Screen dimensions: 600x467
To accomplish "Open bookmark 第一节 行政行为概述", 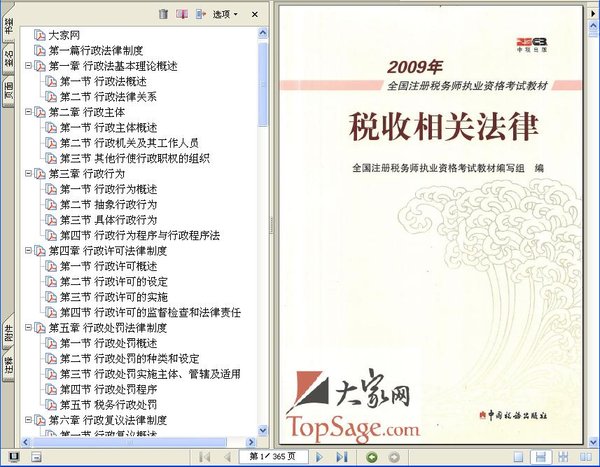I will [108, 189].
